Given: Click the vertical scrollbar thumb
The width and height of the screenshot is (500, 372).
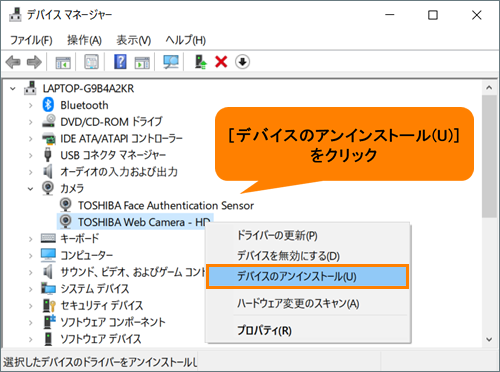Looking at the screenshot, I should pyautogui.click(x=489, y=156).
